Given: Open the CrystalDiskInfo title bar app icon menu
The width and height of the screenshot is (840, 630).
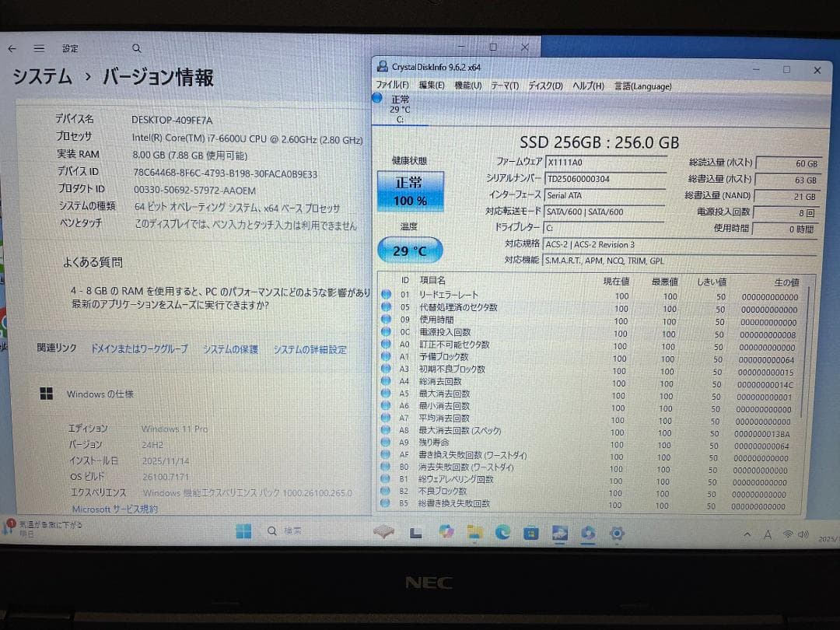Looking at the screenshot, I should [x=383, y=66].
